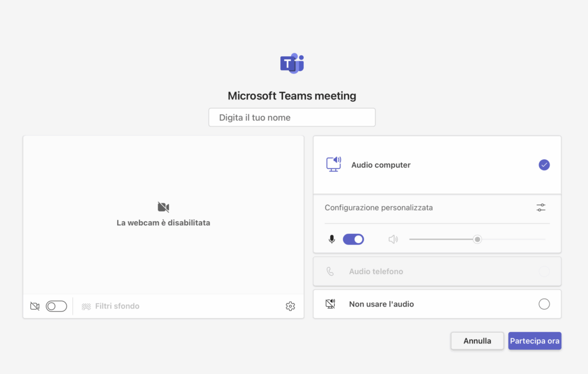Click the computer audio monitor icon
Image resolution: width=588 pixels, height=374 pixels.
[x=334, y=164]
